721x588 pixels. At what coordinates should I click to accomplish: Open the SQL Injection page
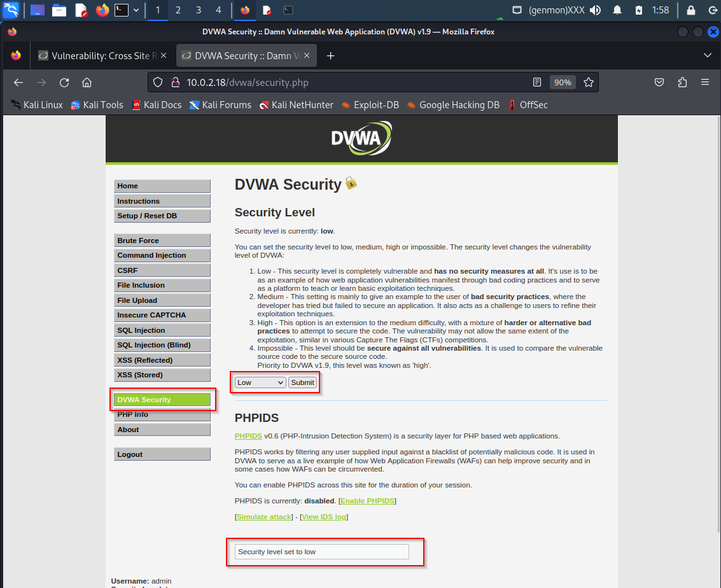point(162,330)
